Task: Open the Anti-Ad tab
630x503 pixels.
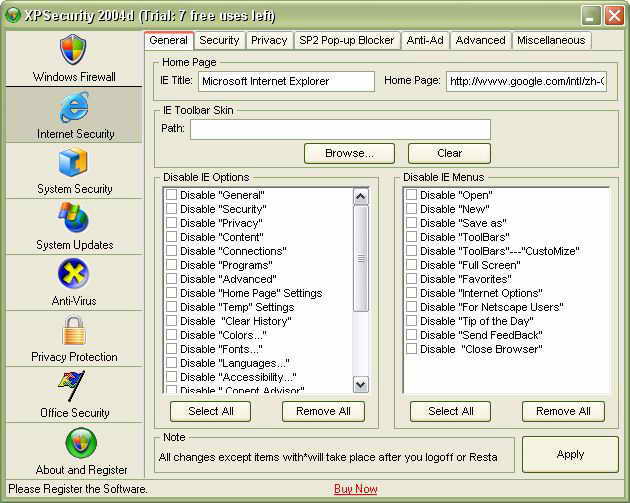Action: click(x=424, y=40)
